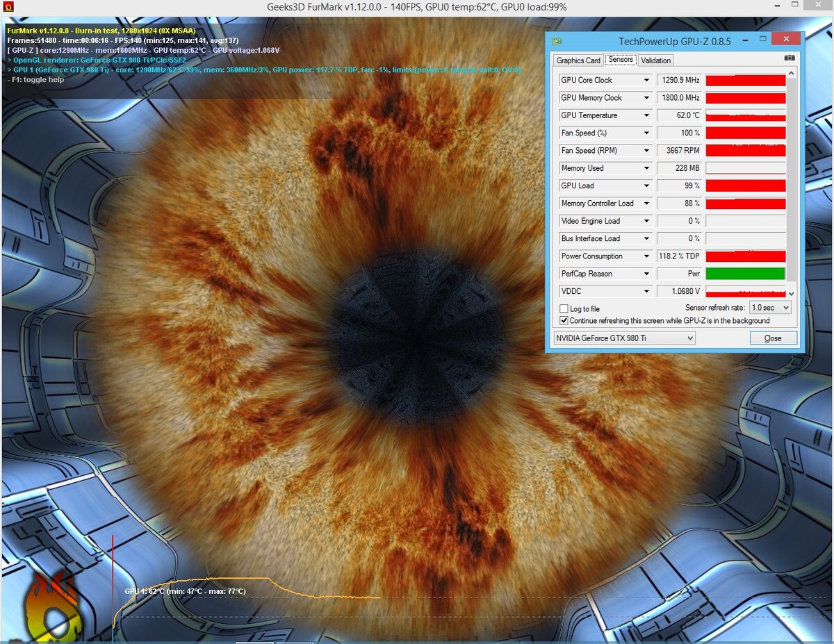834x644 pixels.
Task: Expand the Power Consumption dropdown
Action: [x=647, y=256]
